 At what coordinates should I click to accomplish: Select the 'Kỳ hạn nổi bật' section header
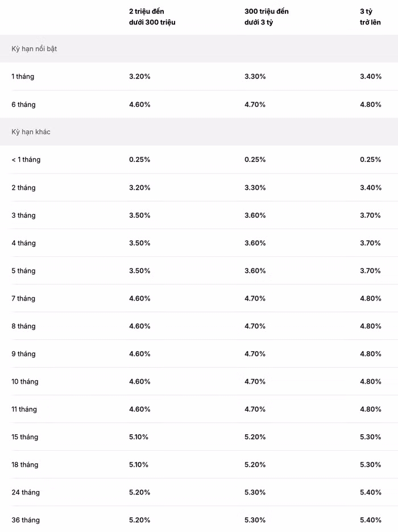click(x=34, y=49)
